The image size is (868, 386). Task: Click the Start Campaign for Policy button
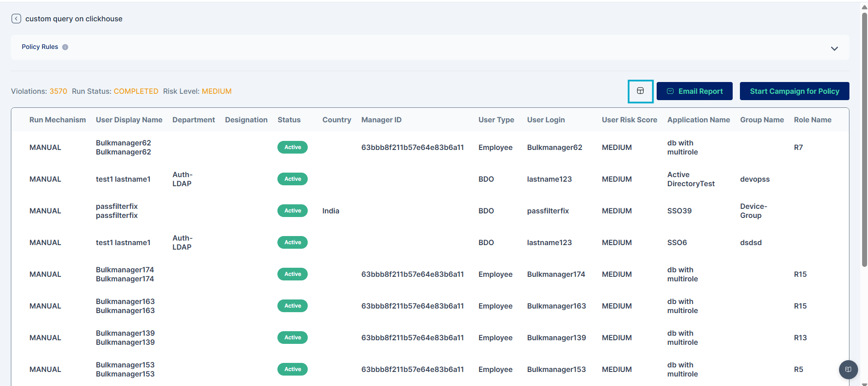[x=794, y=91]
